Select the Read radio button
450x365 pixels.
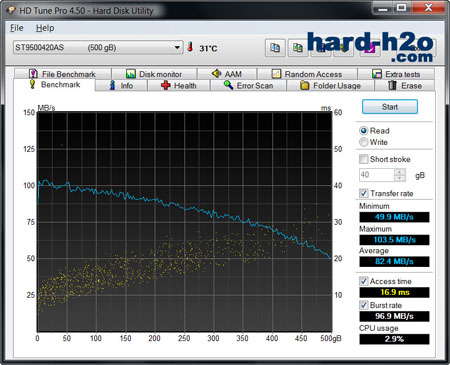click(x=364, y=131)
